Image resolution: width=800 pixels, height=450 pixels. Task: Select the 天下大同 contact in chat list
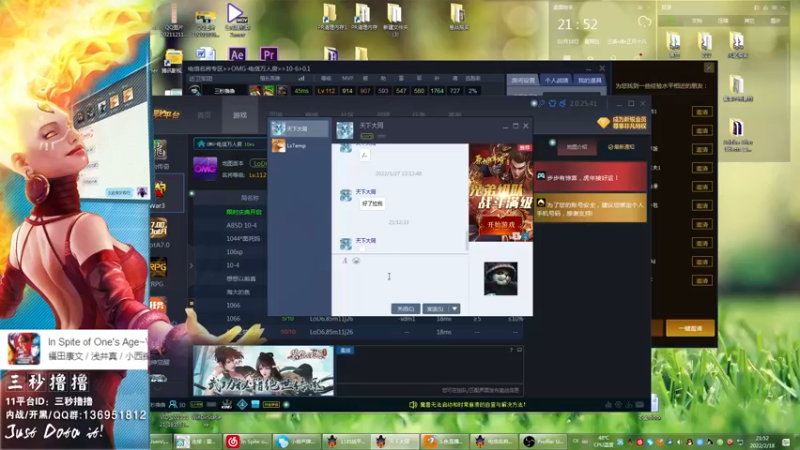coord(299,129)
